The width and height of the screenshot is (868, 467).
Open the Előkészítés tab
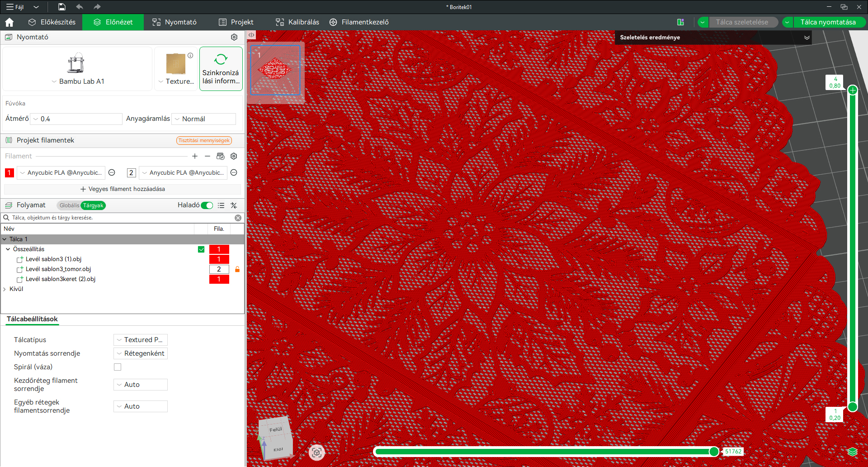[x=52, y=22]
